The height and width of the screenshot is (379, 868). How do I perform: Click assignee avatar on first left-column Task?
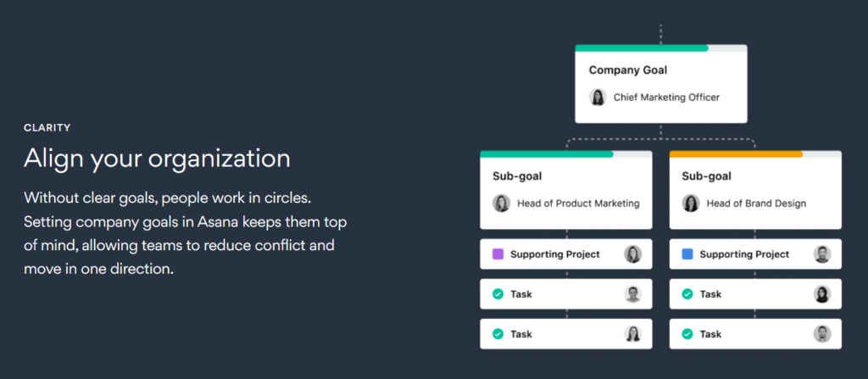click(632, 294)
